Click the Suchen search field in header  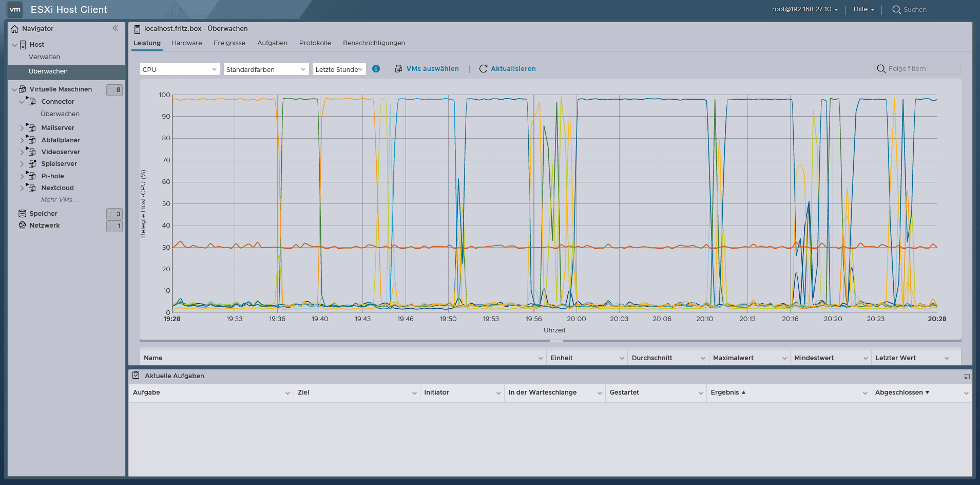click(915, 10)
